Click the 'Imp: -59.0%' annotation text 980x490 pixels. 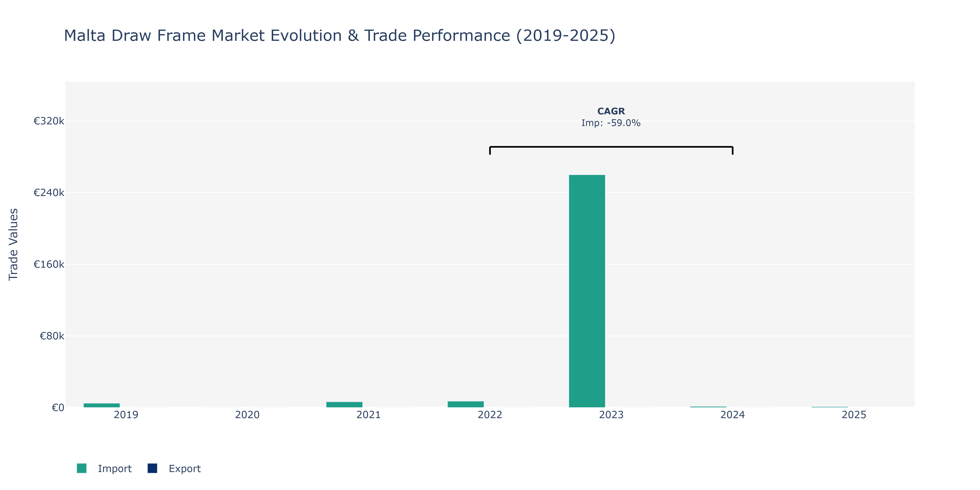point(611,123)
